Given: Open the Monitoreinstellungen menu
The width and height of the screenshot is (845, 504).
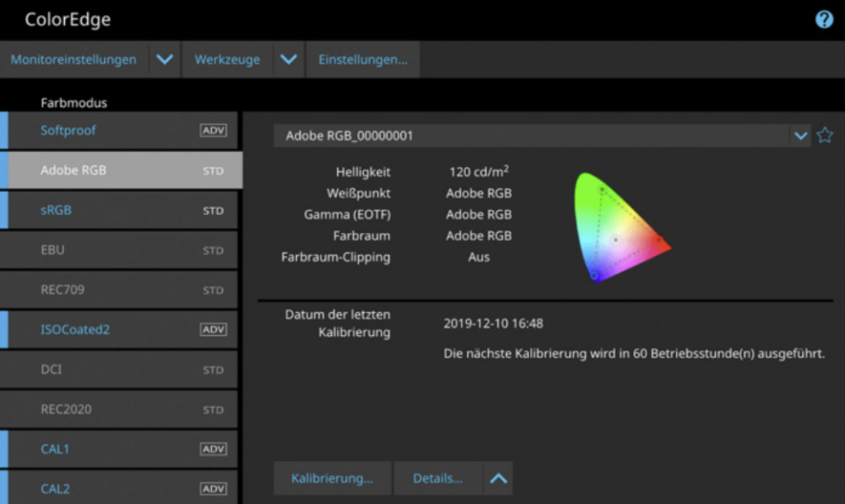Looking at the screenshot, I should [74, 60].
